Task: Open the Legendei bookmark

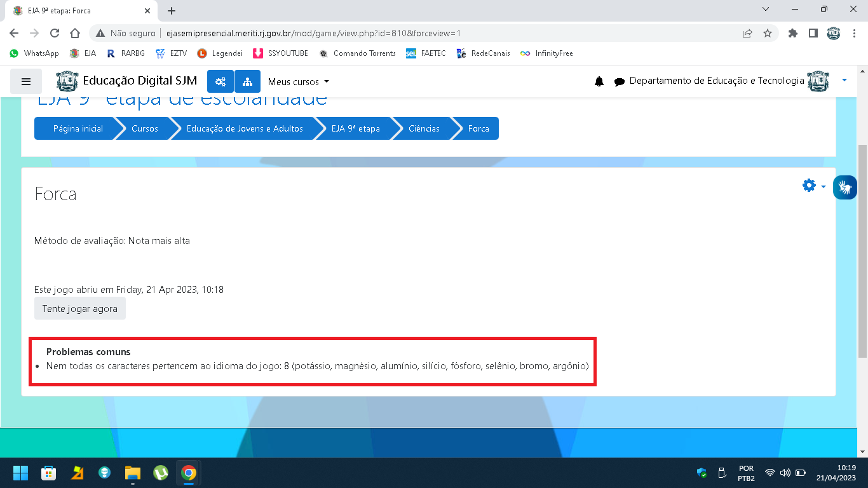Action: click(220, 53)
